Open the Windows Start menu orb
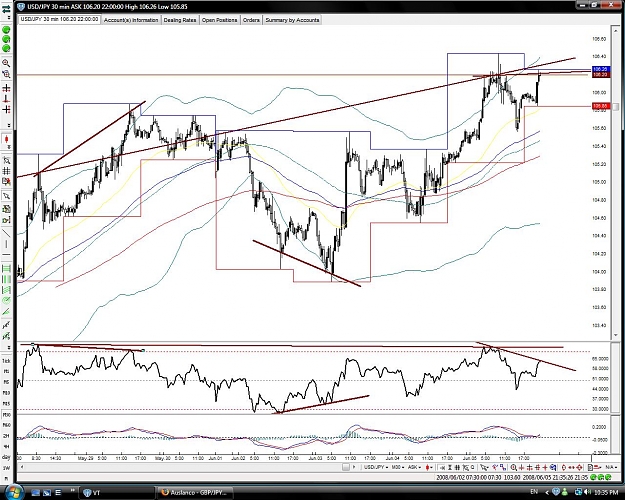 tap(13, 491)
